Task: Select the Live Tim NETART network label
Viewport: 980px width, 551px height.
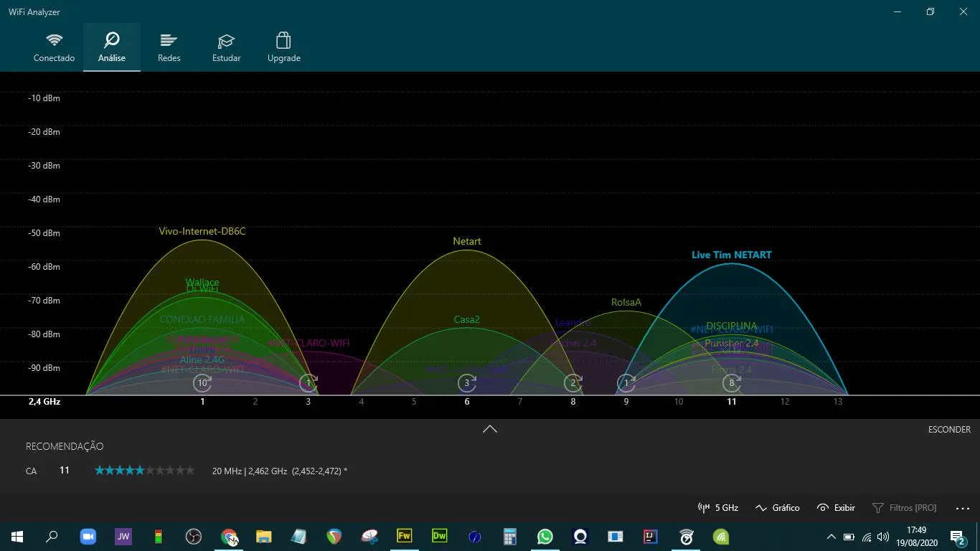Action: pos(732,255)
